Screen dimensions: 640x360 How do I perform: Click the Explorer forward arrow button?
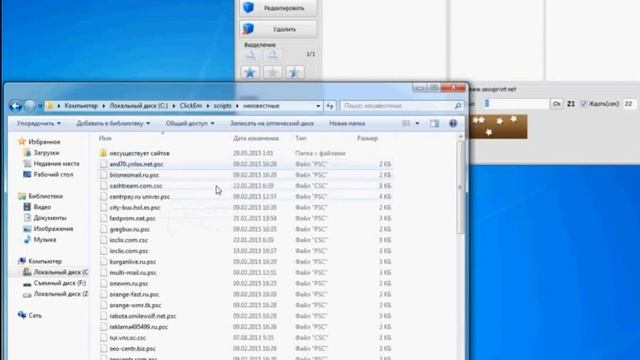pos(30,106)
